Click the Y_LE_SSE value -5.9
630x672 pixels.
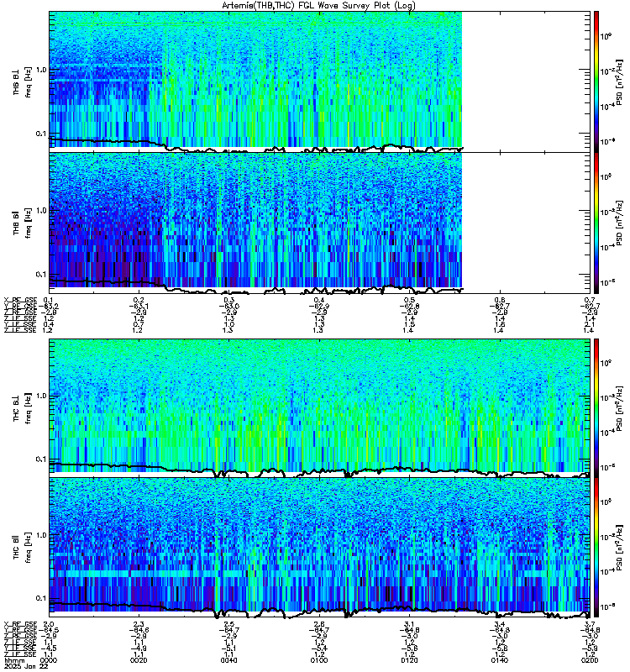(590, 648)
